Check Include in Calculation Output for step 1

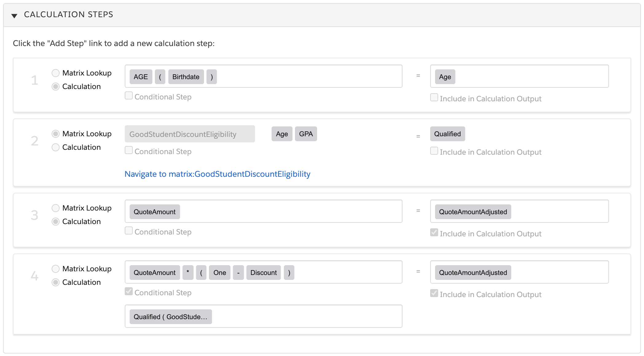[x=434, y=98]
